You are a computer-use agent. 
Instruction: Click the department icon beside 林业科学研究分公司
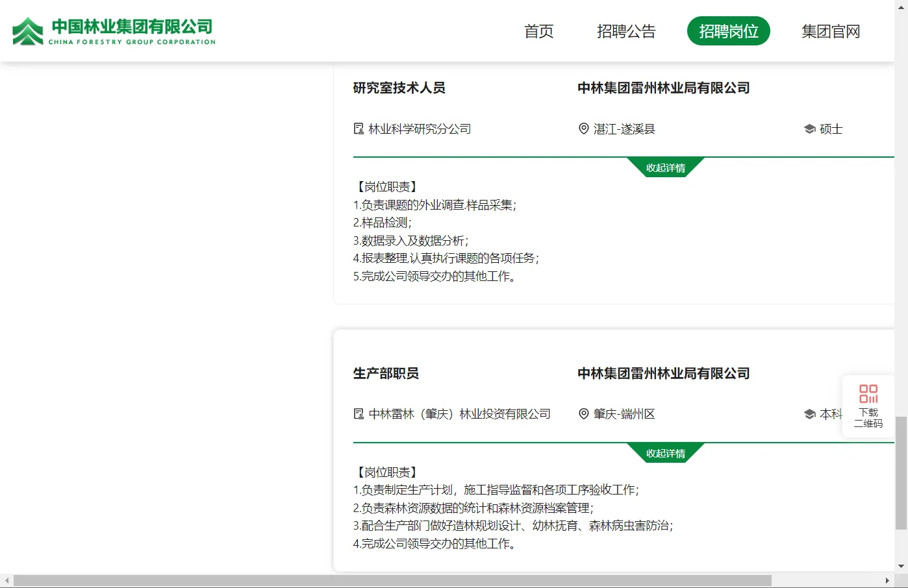click(359, 129)
